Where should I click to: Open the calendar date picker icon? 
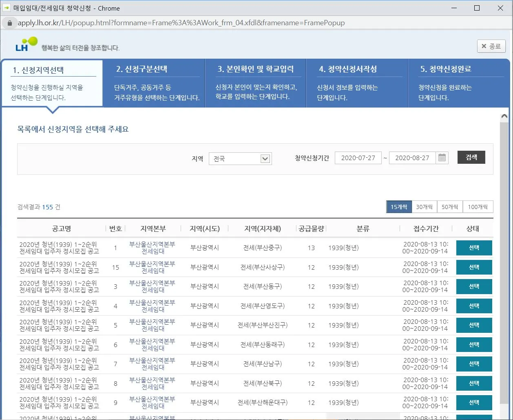click(x=442, y=158)
